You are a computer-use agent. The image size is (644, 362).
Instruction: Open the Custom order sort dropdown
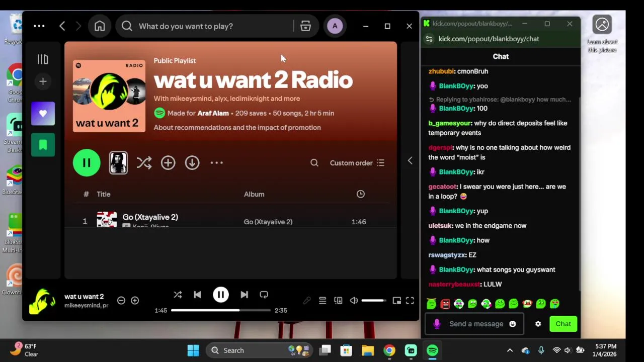357,163
